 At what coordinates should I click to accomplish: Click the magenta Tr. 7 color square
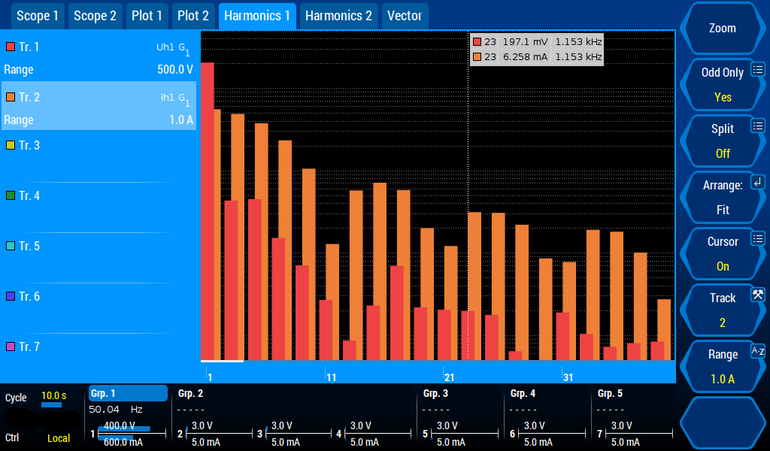[10, 347]
